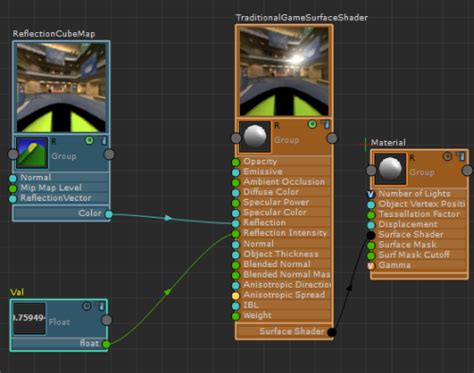Click the Weight input port
The height and width of the screenshot is (373, 474).
point(236,316)
